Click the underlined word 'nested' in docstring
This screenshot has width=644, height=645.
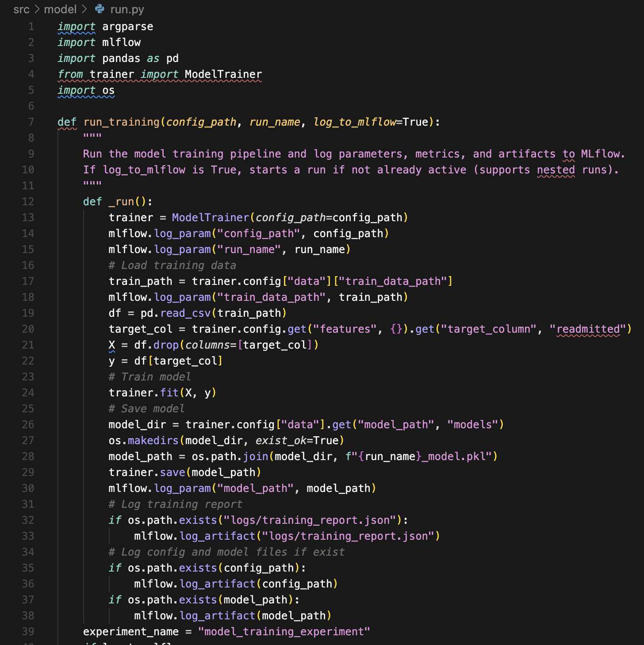click(556, 170)
